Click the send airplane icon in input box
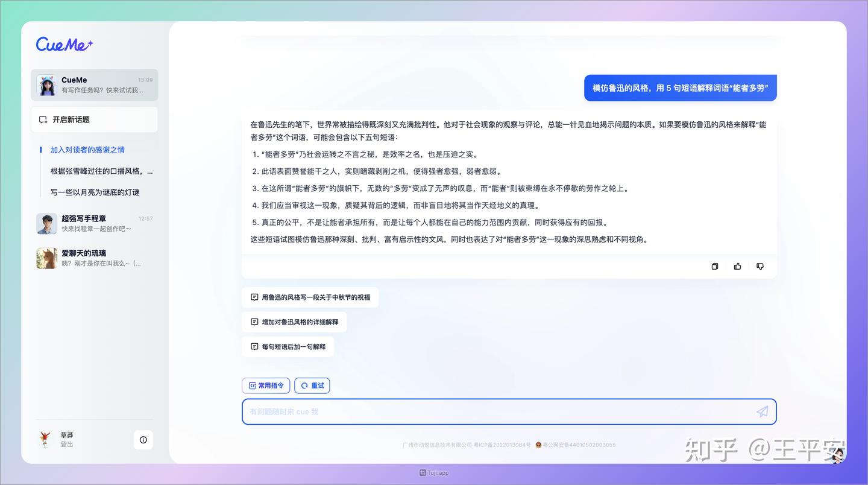 762,411
